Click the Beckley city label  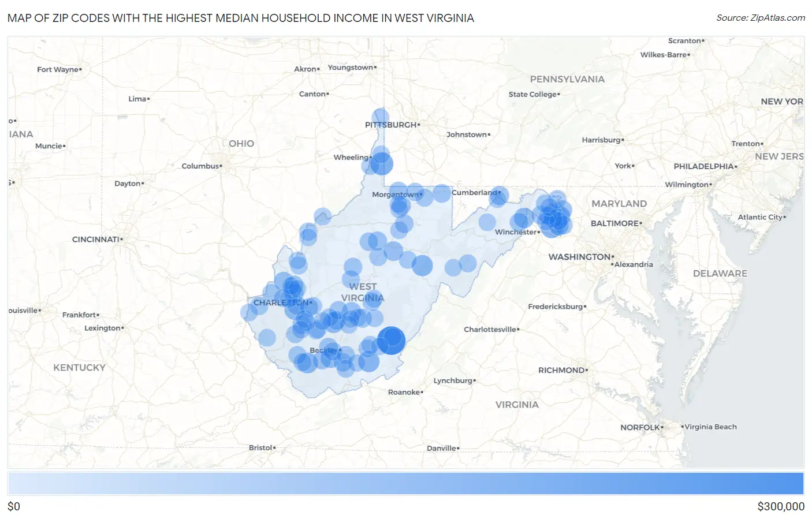pyautogui.click(x=324, y=350)
